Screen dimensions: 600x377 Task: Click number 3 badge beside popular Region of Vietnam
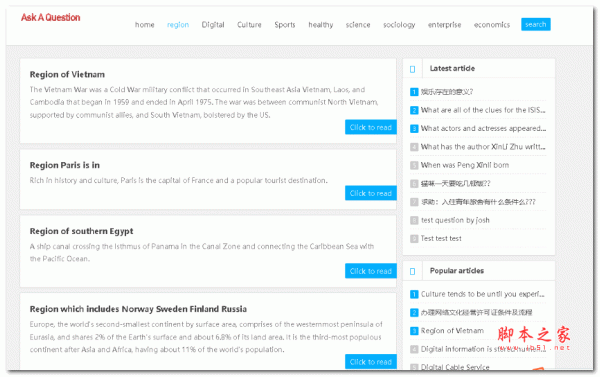[x=414, y=331]
